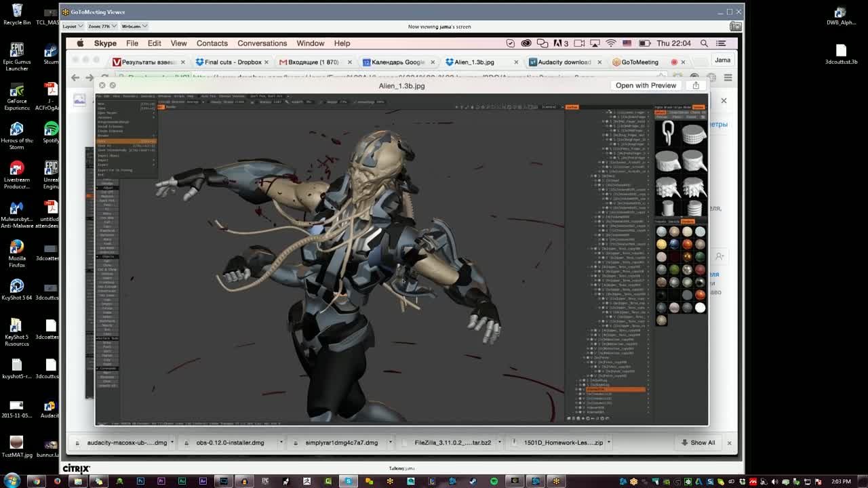Open the Notification Center icon in menu bar
Screen dimensions: 868x488
(722, 43)
